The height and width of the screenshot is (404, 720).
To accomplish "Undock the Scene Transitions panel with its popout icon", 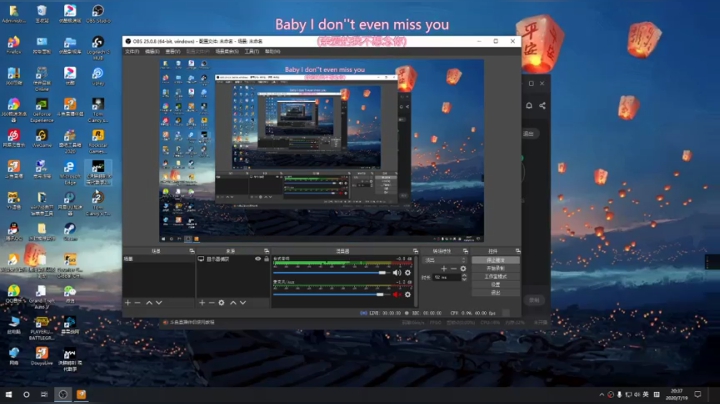I will pos(465,251).
